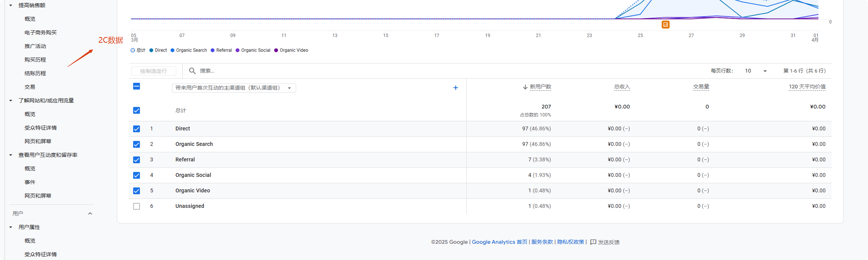Click the Unassigned channel name cell
Viewport: 868px width, 260px height.
[x=190, y=206]
